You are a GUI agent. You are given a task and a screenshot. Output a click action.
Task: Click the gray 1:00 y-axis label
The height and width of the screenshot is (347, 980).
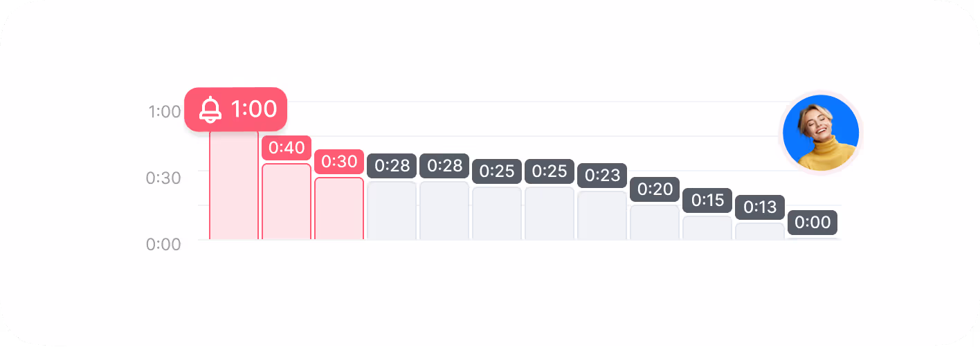click(164, 111)
